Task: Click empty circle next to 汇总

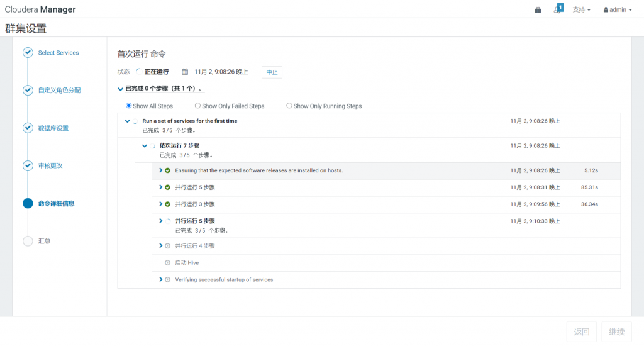Action: click(x=28, y=241)
